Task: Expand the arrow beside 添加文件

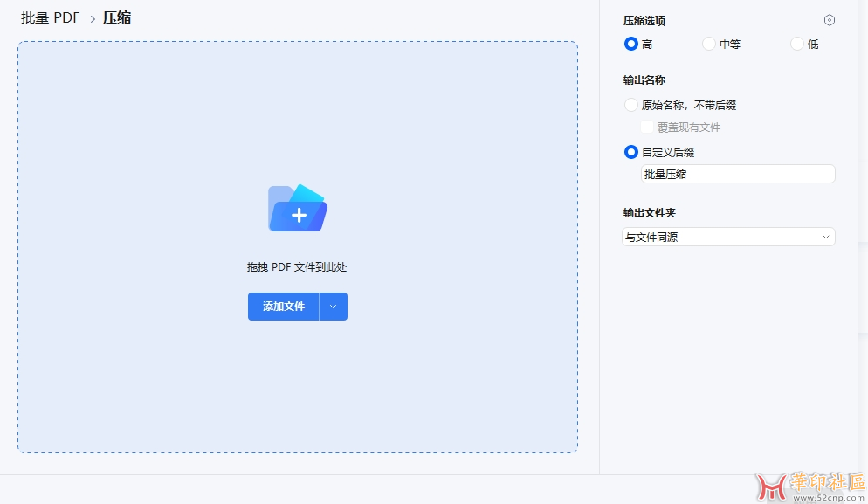Action: pos(334,307)
